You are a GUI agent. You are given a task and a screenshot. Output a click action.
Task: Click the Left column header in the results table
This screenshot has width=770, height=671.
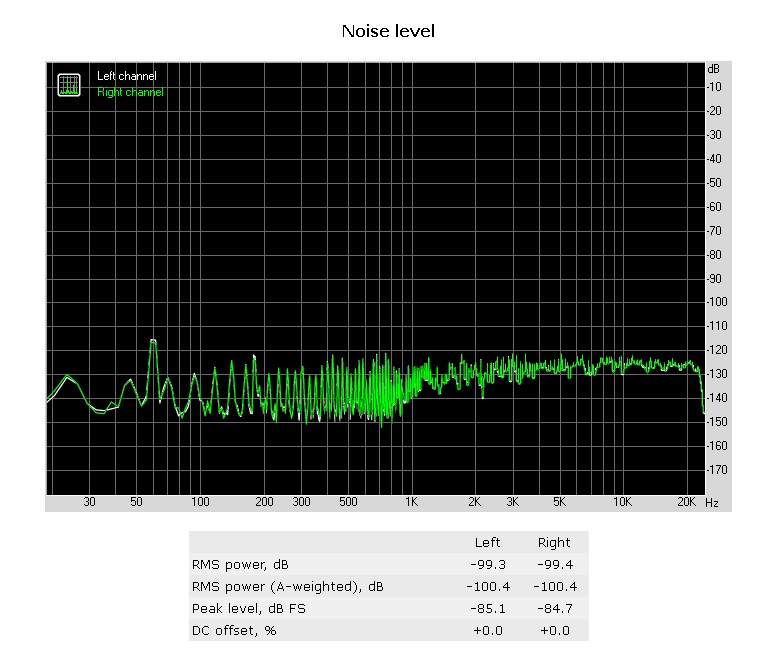click(x=487, y=543)
